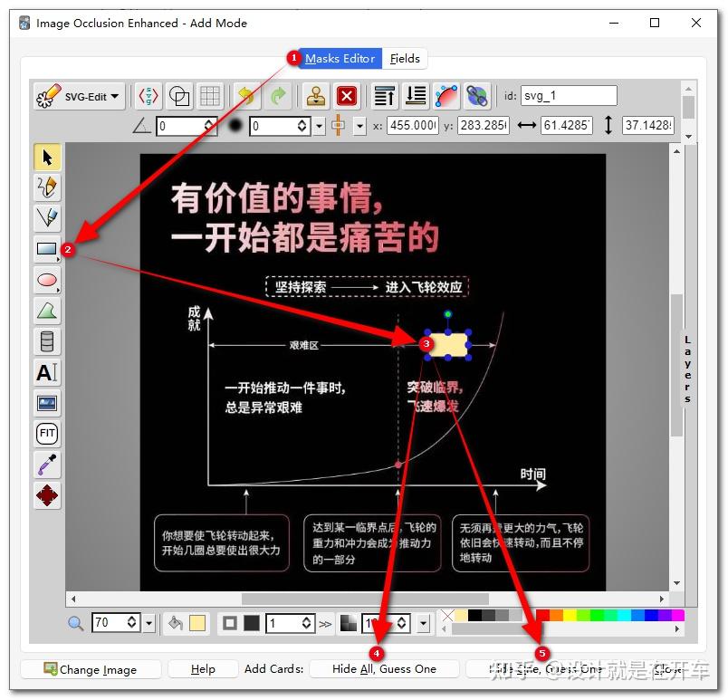Image resolution: width=728 pixels, height=700 pixels.
Task: Switch to the Fields tab
Action: pos(404,58)
